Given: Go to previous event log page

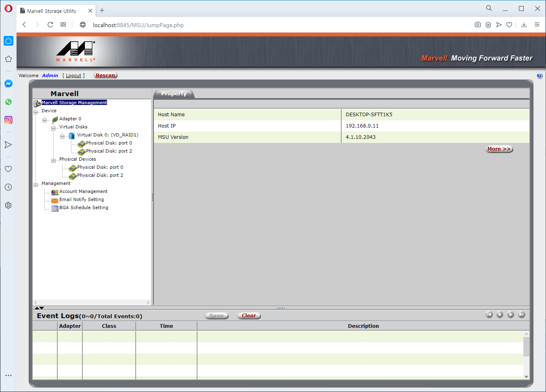Looking at the screenshot, I should pos(500,315).
